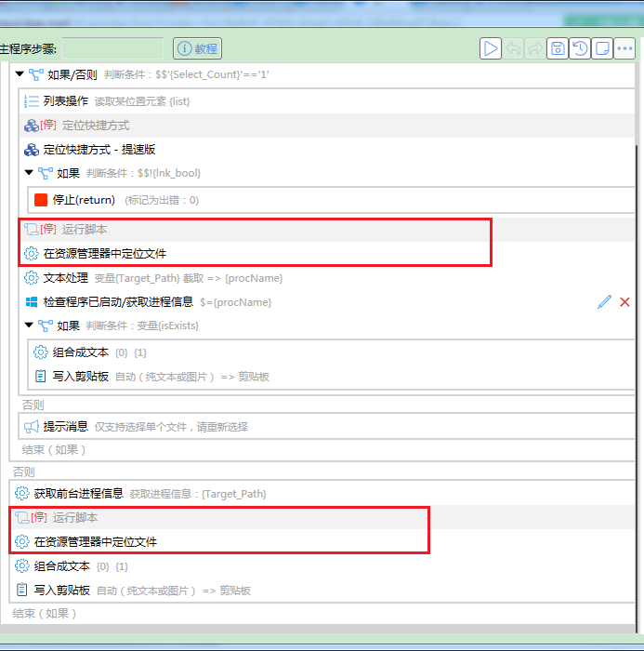Click the $={procName} parameter text

tap(236, 302)
